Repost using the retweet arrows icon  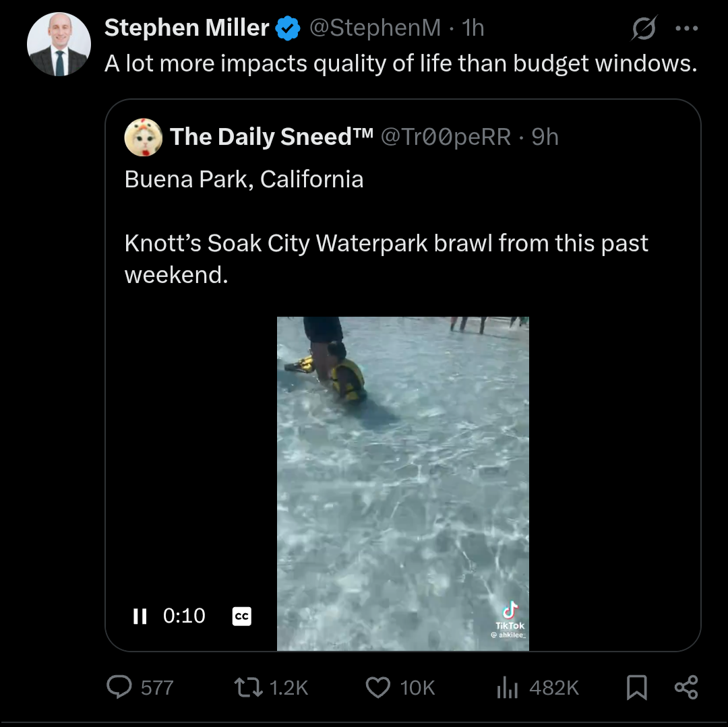pyautogui.click(x=248, y=687)
